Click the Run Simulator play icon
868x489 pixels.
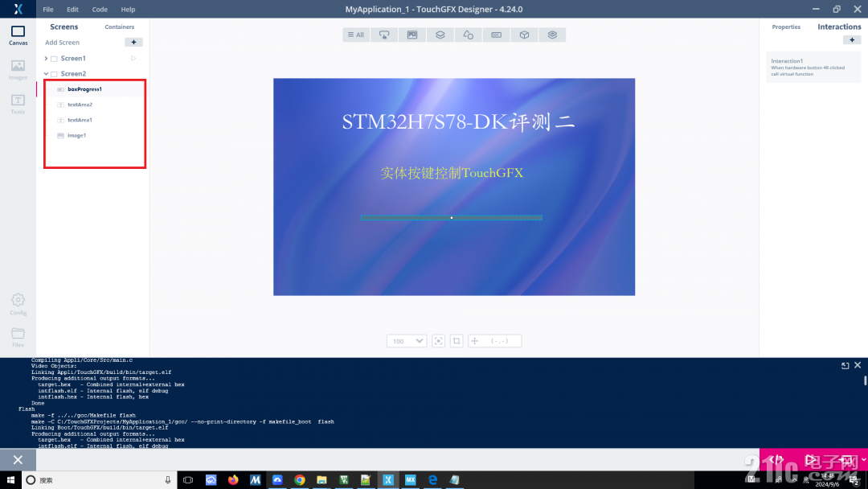click(x=810, y=460)
